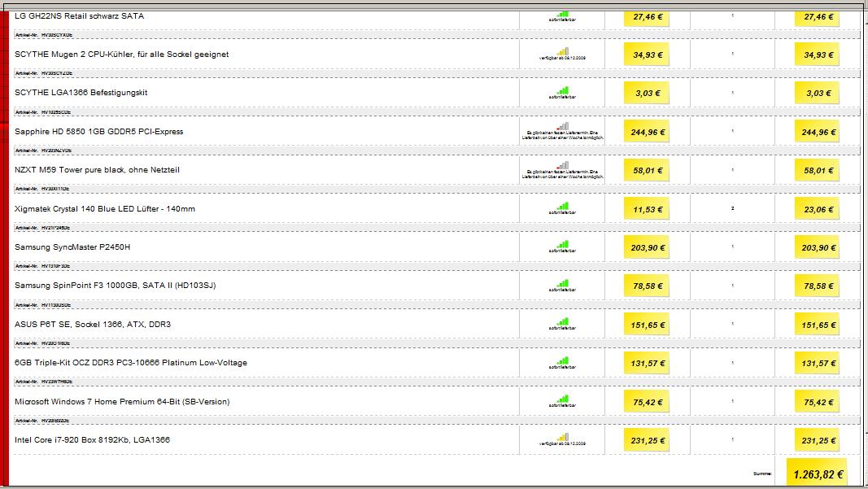Click red availability icon for Sapphire HD 5850
The width and height of the screenshot is (868, 489).
(x=562, y=127)
